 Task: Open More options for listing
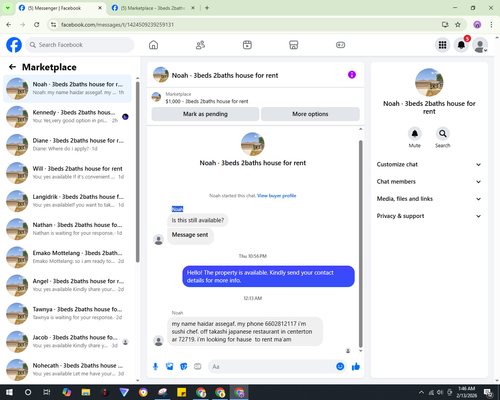310,114
